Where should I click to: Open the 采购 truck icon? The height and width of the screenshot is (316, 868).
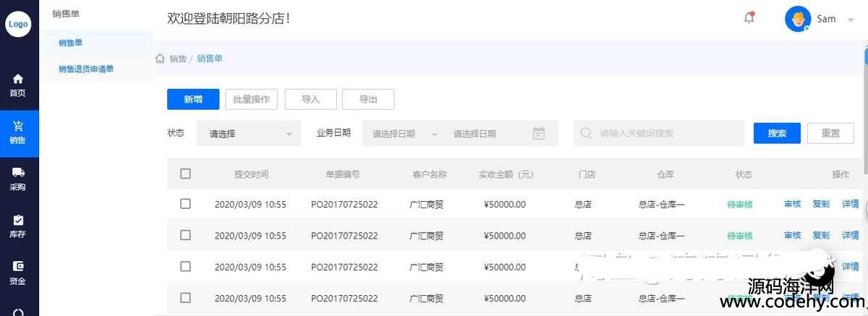pyautogui.click(x=18, y=172)
